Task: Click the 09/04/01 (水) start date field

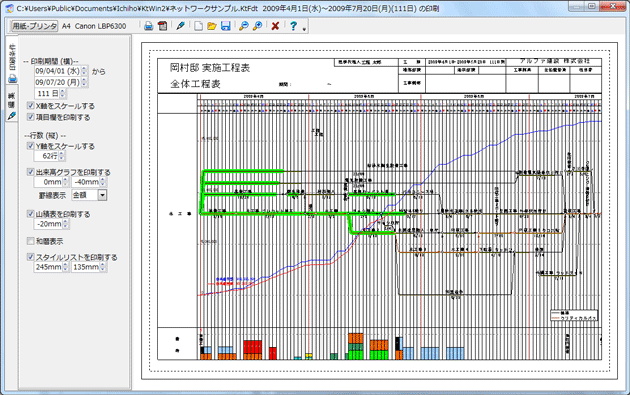Action: 57,71
